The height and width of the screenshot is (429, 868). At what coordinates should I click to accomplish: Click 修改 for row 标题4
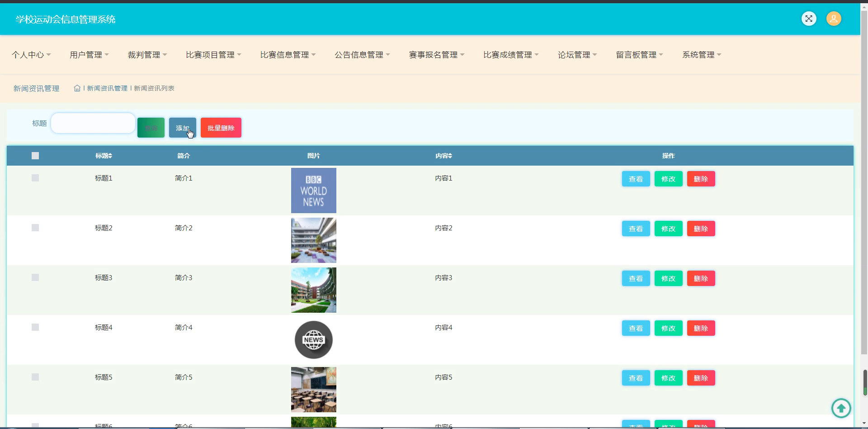[669, 328]
